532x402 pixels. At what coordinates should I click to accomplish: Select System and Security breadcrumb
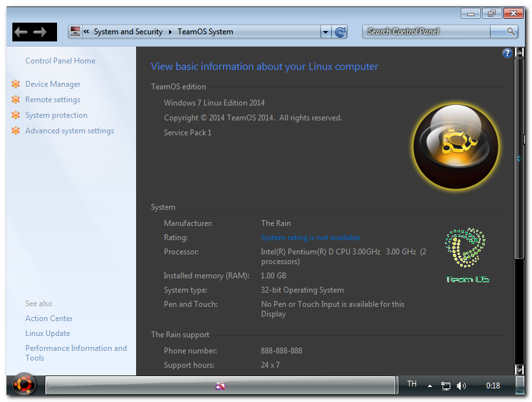coord(128,32)
